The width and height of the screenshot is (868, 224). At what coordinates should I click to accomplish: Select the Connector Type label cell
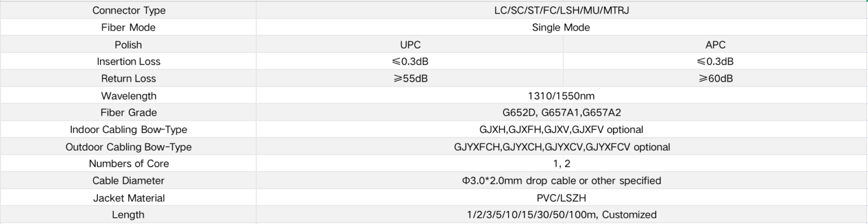click(x=128, y=10)
